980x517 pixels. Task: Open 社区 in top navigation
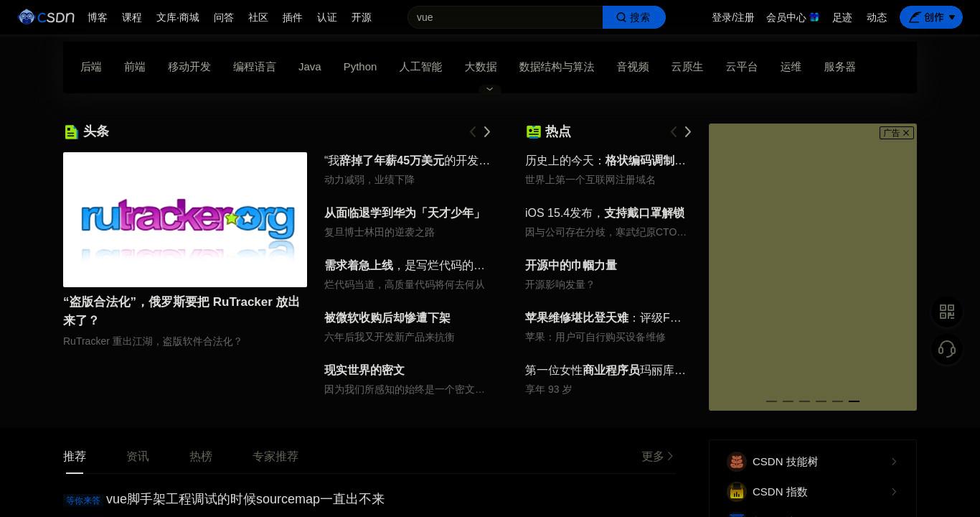[258, 17]
